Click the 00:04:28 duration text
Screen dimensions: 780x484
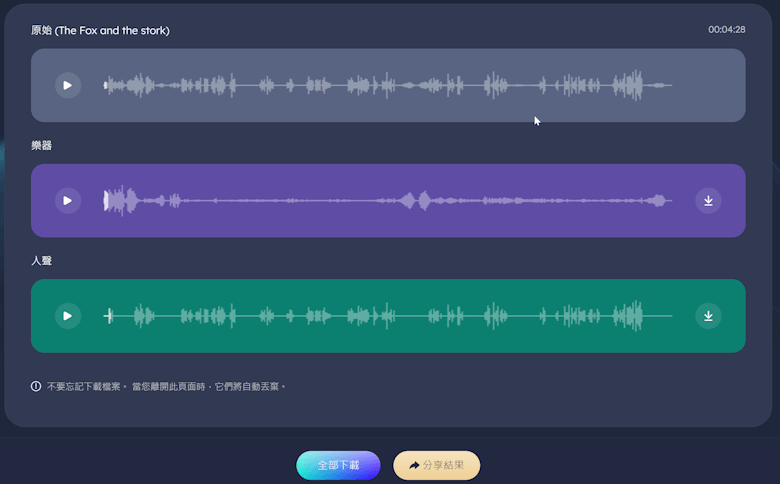click(727, 30)
